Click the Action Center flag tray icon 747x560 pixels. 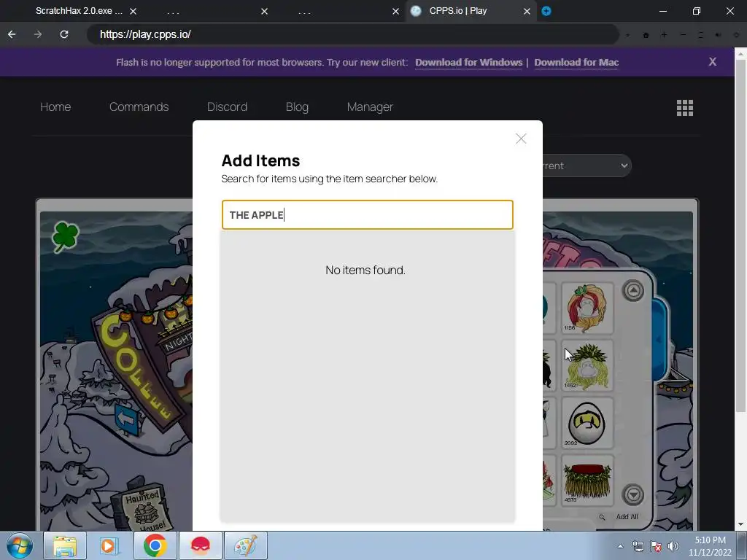pyautogui.click(x=656, y=546)
